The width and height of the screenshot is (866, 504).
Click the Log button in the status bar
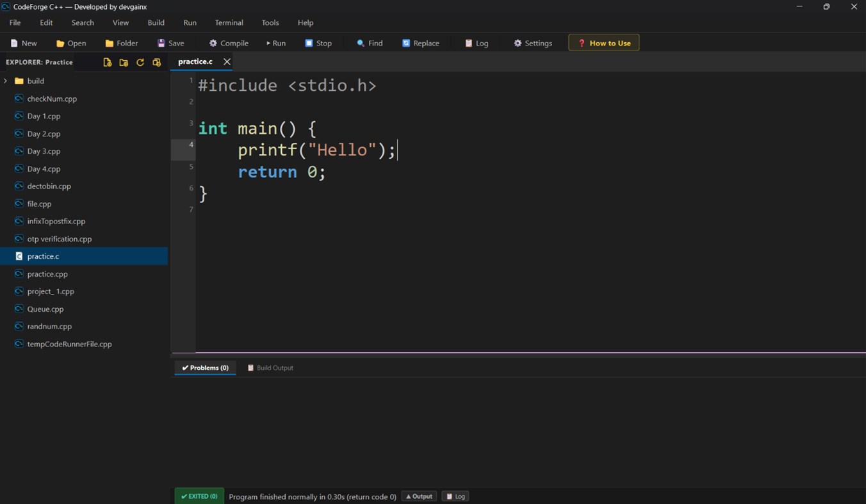point(455,496)
